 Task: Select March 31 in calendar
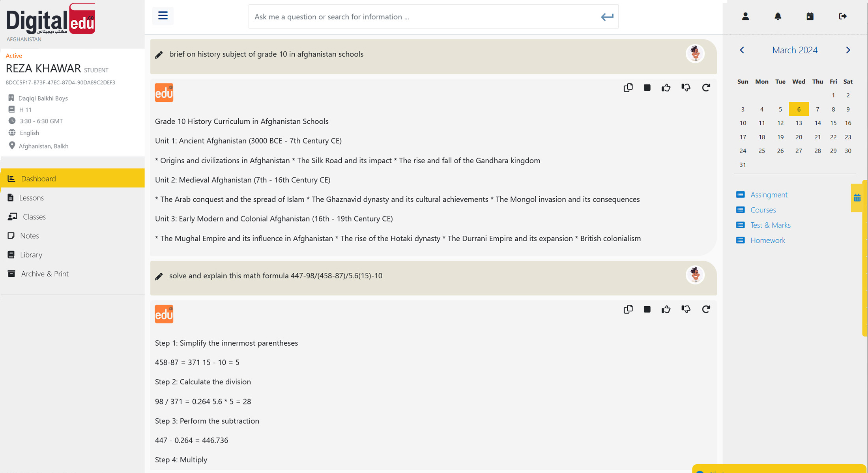[743, 165]
